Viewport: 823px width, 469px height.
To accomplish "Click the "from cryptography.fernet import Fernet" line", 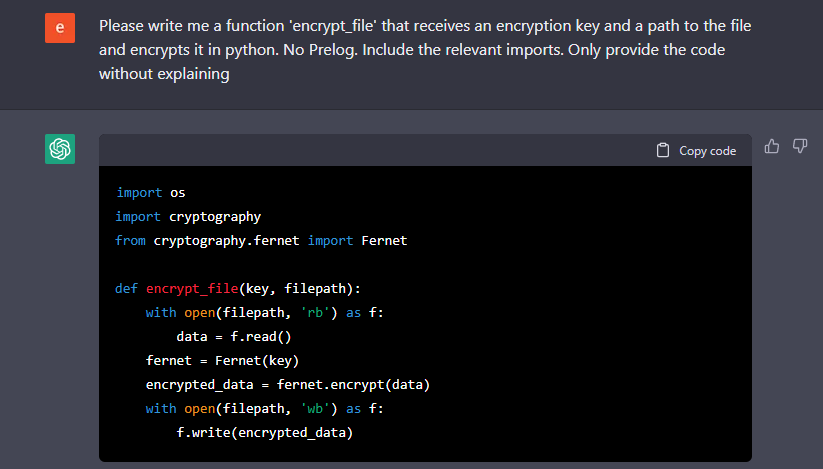I will [x=261, y=240].
